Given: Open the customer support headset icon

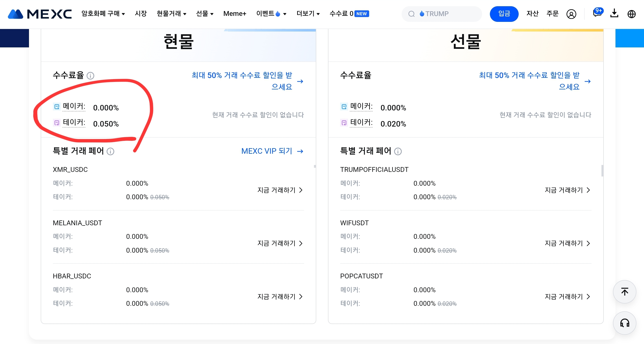Looking at the screenshot, I should (x=624, y=323).
